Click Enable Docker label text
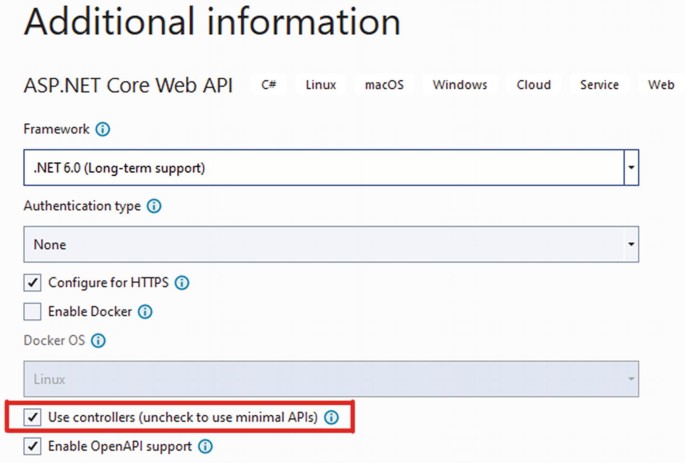The height and width of the screenshot is (463, 685). [90, 312]
